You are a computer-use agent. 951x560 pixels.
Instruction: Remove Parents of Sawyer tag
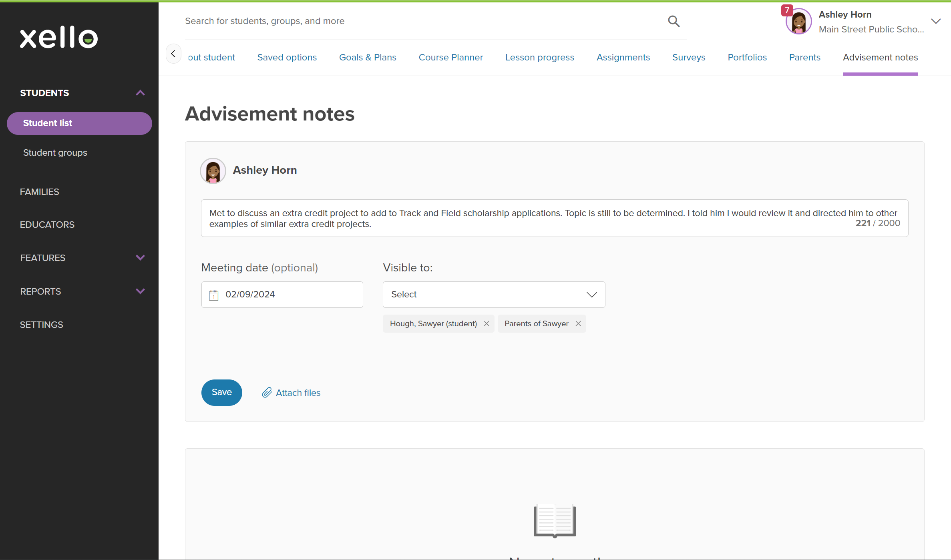click(578, 323)
